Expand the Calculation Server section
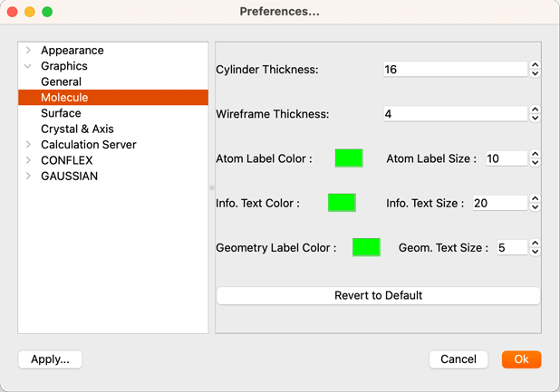This screenshot has width=560, height=392. [x=28, y=145]
